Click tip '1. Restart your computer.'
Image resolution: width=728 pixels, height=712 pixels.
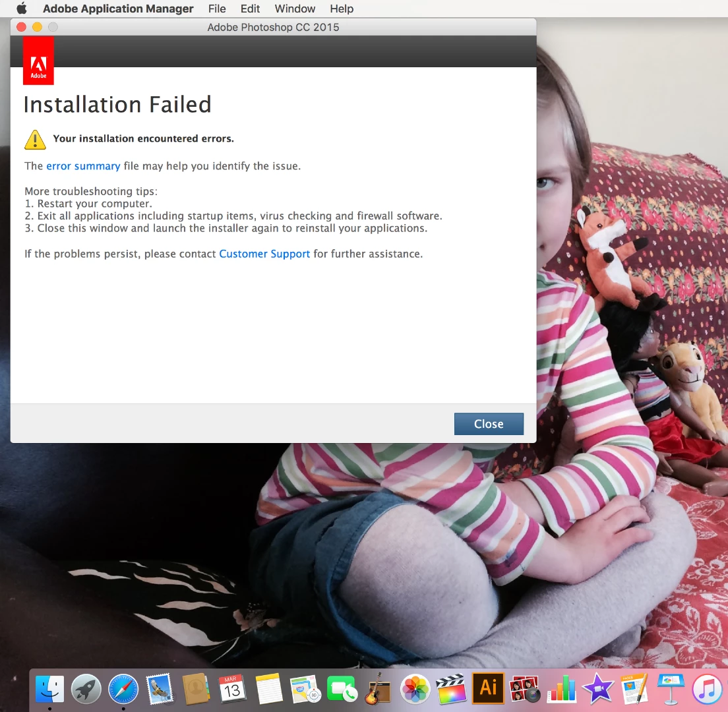click(88, 203)
